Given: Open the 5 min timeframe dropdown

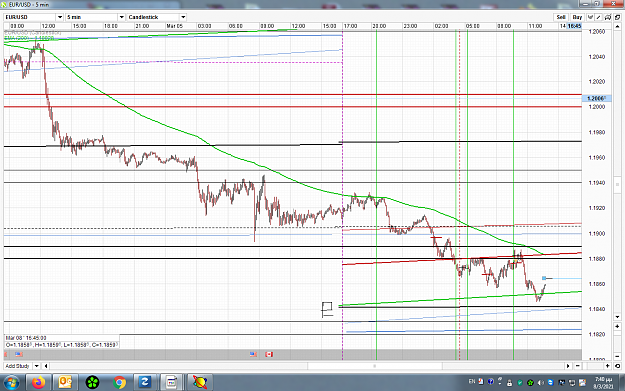Looking at the screenshot, I should [95, 17].
